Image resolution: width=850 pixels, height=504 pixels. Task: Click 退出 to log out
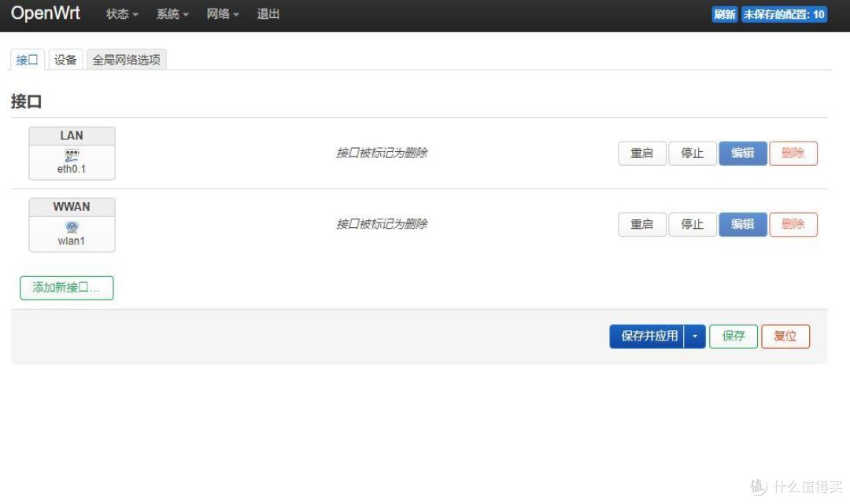click(x=268, y=14)
